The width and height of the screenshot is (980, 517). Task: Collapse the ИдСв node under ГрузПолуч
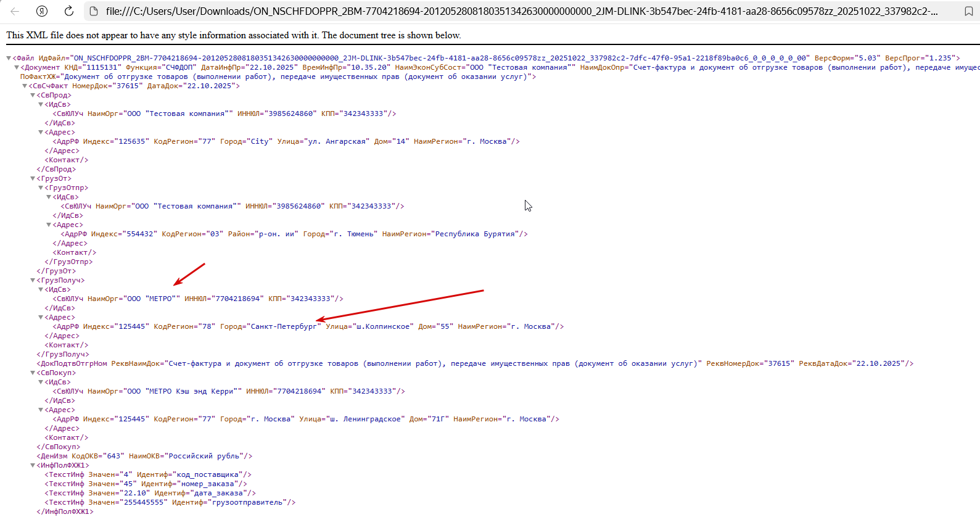coord(41,289)
